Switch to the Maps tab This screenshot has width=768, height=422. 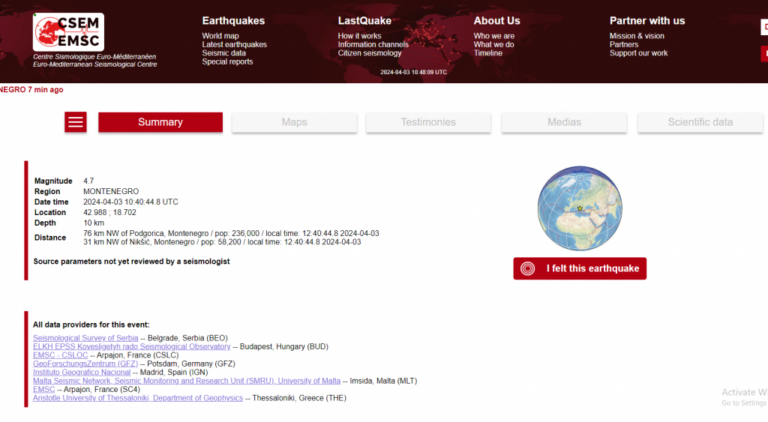point(294,122)
